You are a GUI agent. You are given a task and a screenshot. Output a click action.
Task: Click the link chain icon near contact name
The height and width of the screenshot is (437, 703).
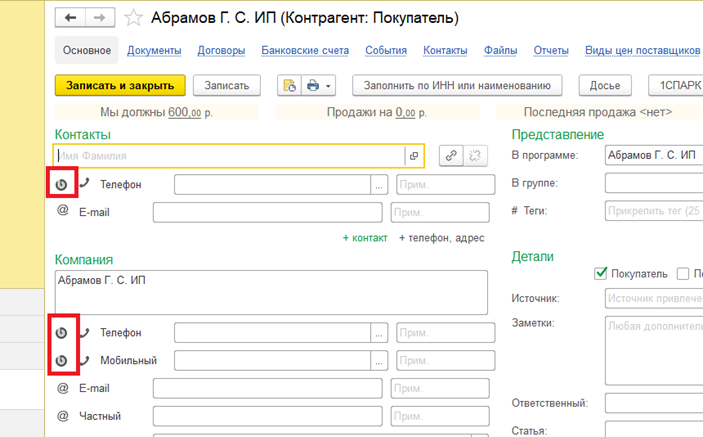click(x=452, y=156)
